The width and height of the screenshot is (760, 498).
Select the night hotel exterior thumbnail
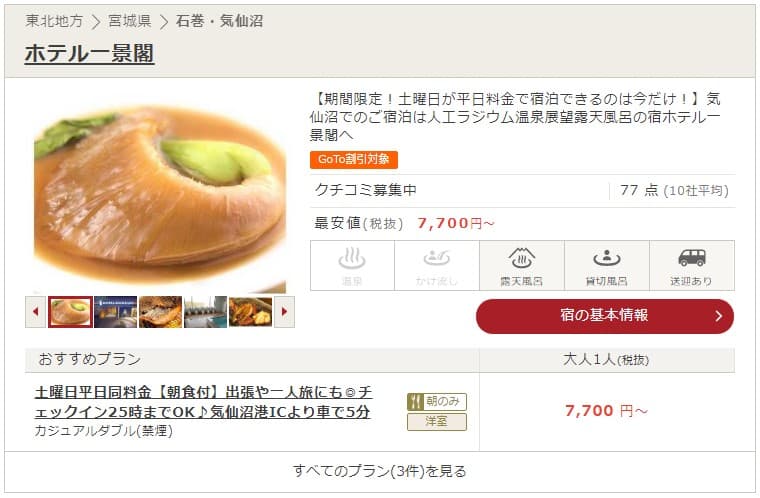(x=115, y=312)
